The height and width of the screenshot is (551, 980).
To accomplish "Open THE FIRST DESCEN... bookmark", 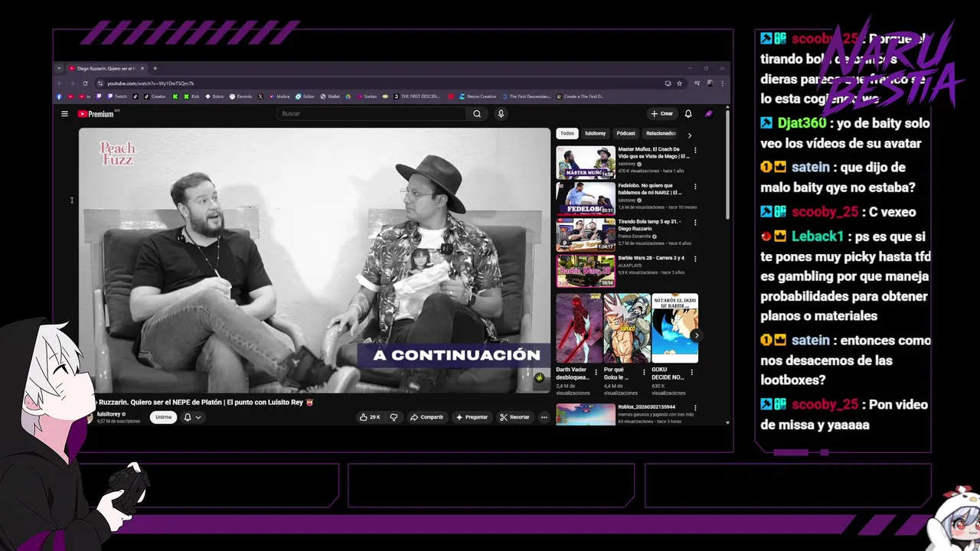I will [x=416, y=96].
